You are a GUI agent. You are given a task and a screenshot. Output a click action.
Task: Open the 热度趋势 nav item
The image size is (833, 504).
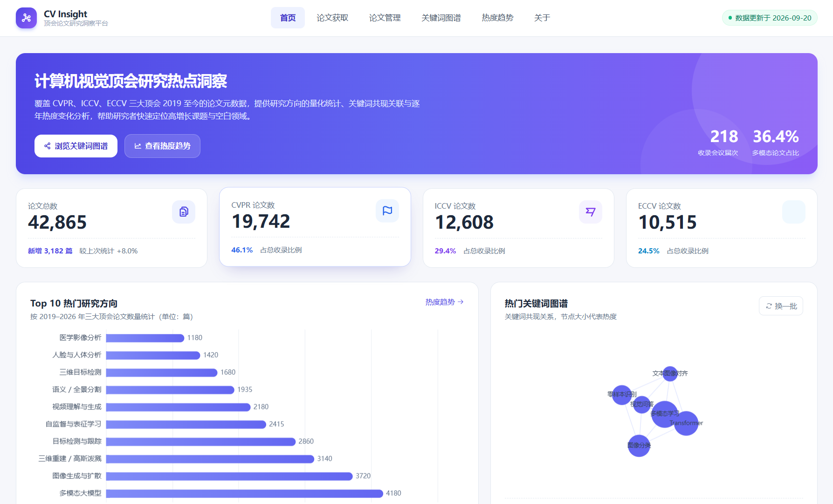497,18
